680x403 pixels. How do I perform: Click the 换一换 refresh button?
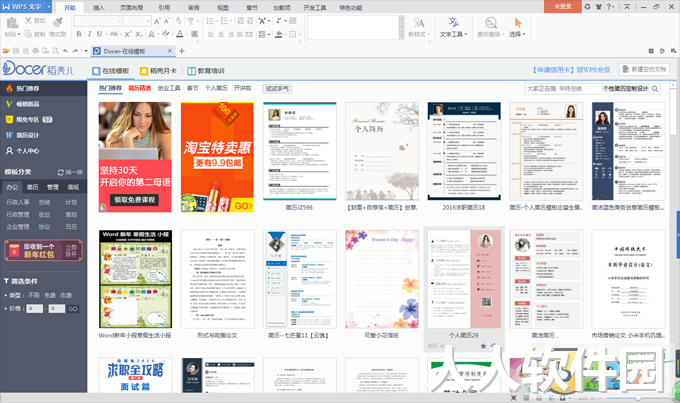(x=70, y=172)
